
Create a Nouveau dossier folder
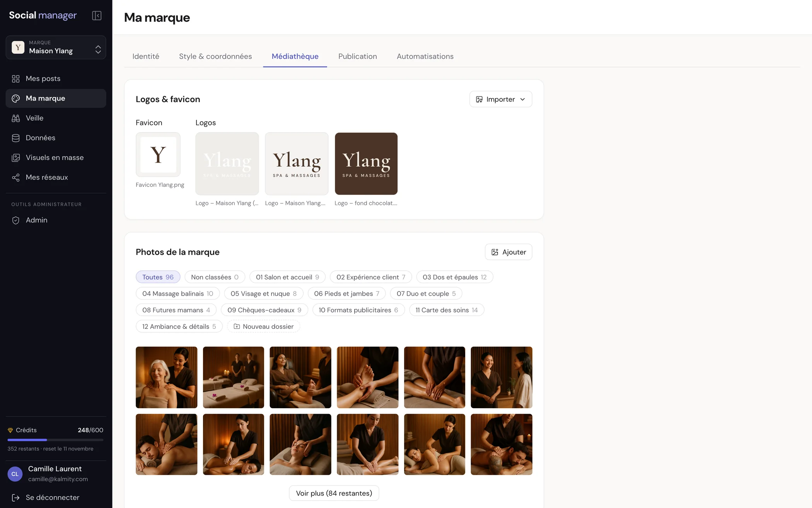pos(264,327)
